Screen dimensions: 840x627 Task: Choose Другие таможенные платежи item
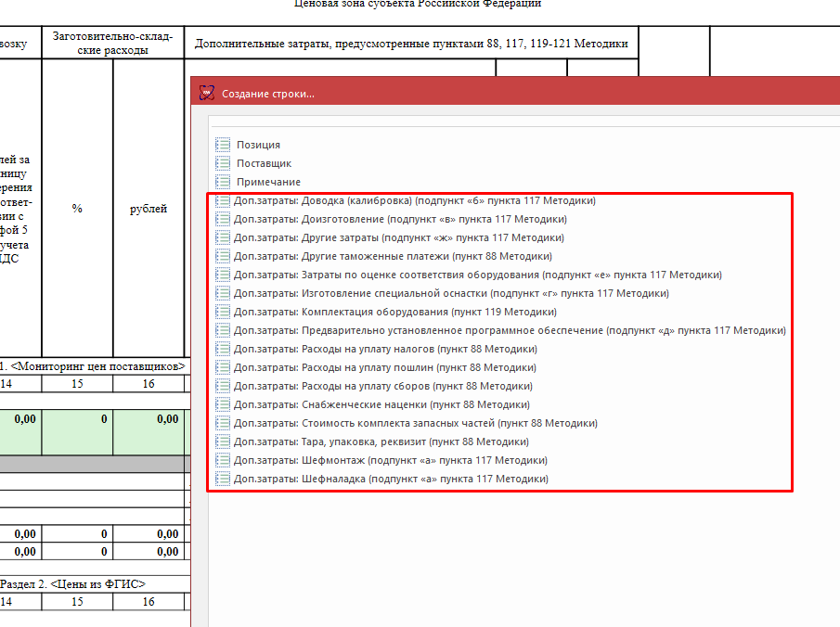393,256
